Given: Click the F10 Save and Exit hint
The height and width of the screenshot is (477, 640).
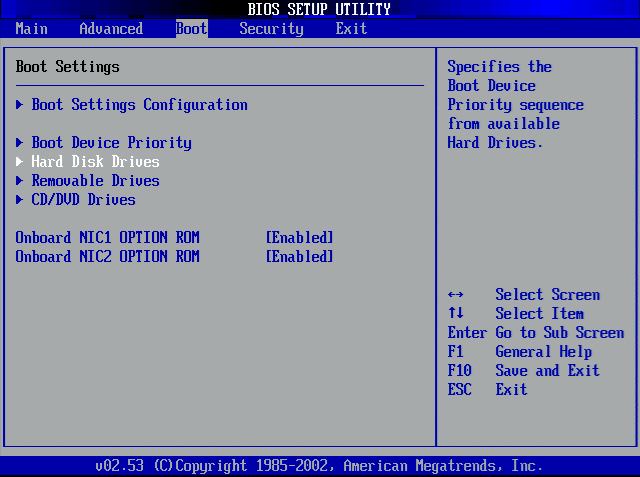Looking at the screenshot, I should pyautogui.click(x=524, y=371).
